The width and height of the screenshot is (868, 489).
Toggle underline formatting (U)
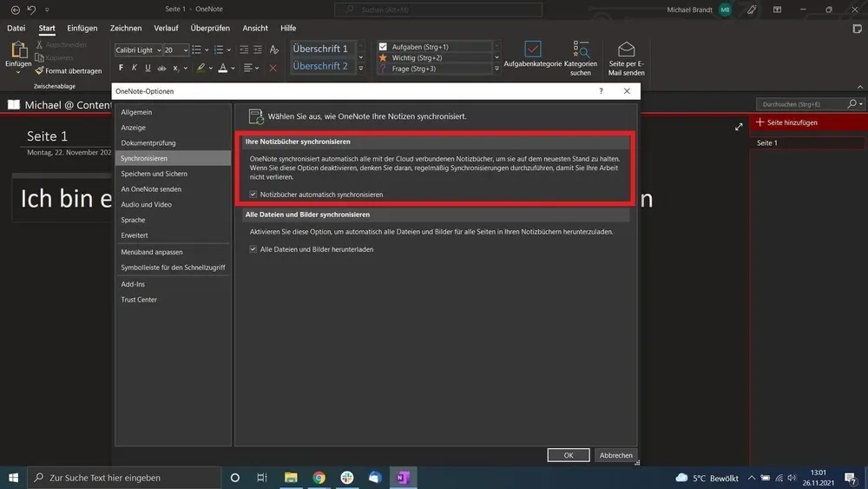(148, 68)
